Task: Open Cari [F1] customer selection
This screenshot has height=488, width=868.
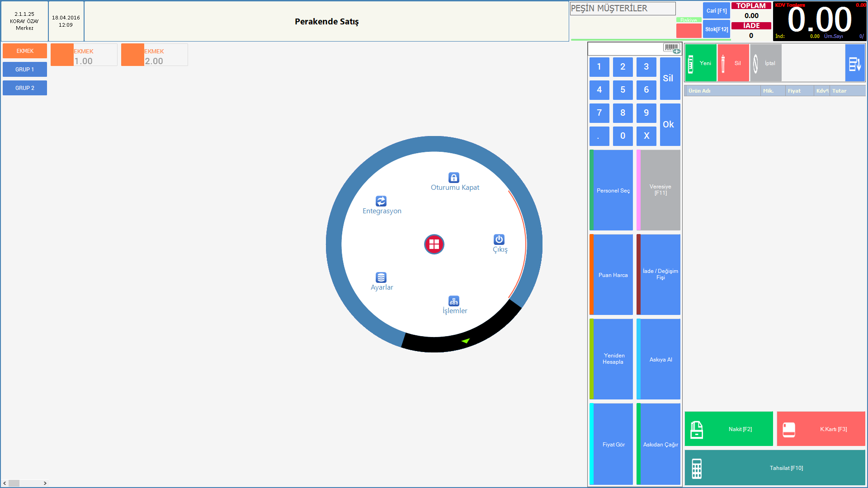Action: pyautogui.click(x=717, y=11)
